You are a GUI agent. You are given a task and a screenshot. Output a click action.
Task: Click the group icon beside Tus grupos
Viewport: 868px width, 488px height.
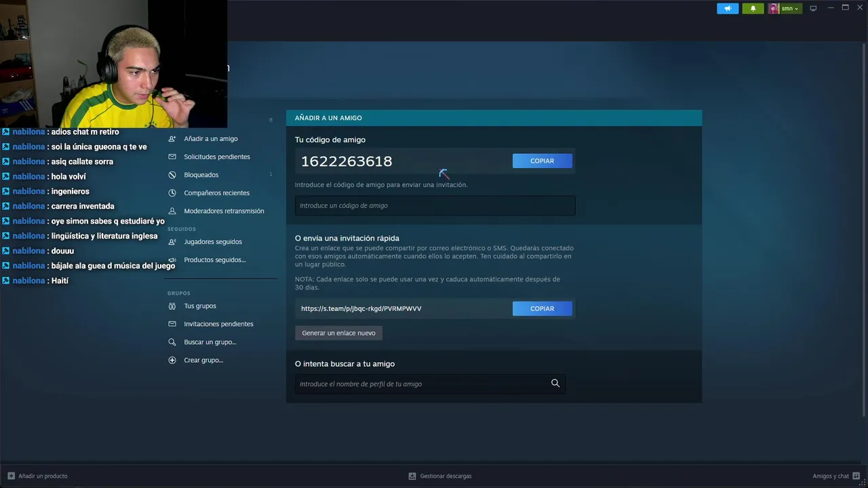coord(172,306)
